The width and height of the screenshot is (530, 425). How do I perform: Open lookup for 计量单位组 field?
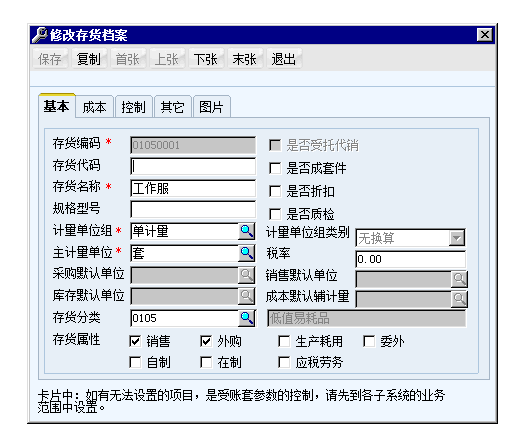point(246,231)
